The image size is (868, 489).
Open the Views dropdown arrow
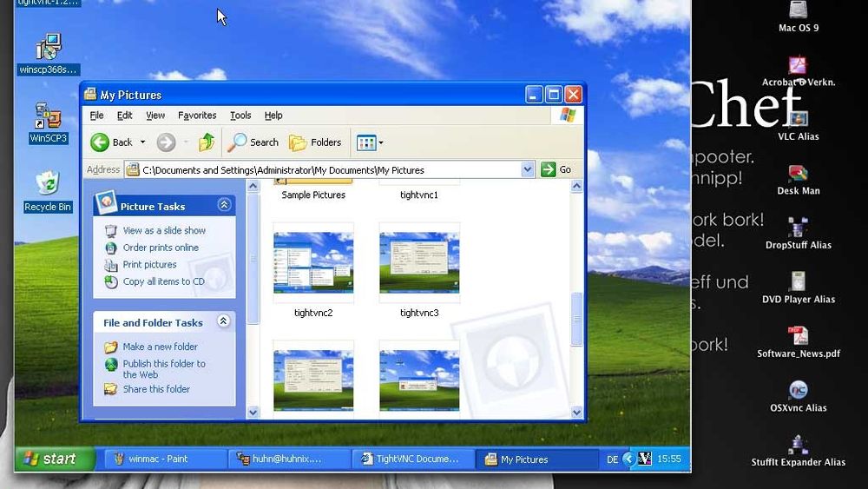point(381,143)
